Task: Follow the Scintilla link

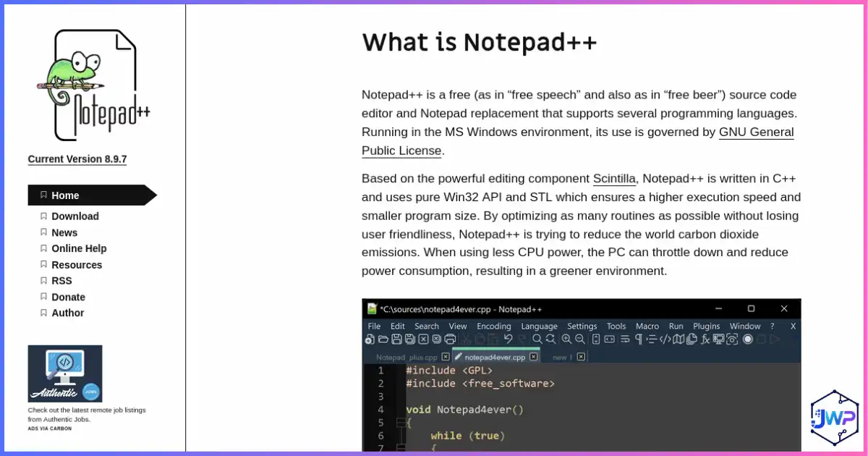Action: tap(614, 179)
